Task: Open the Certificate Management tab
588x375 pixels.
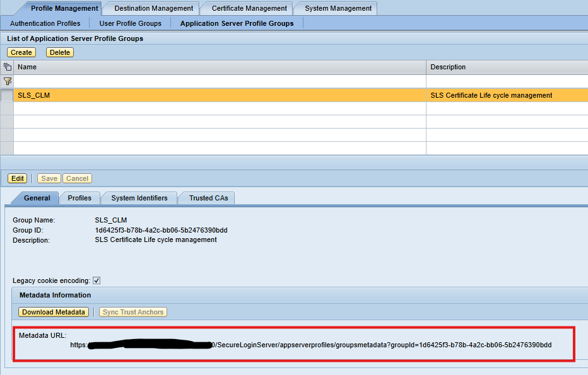Action: pos(249,8)
